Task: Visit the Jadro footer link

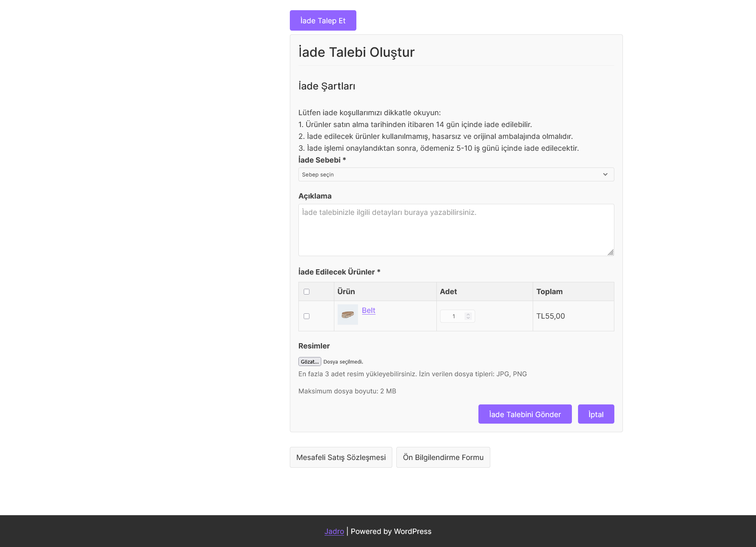Action: tap(334, 531)
